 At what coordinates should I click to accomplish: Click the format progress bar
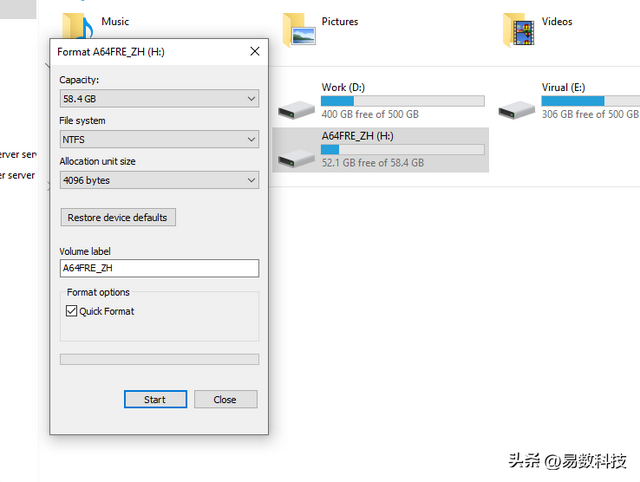tap(159, 359)
